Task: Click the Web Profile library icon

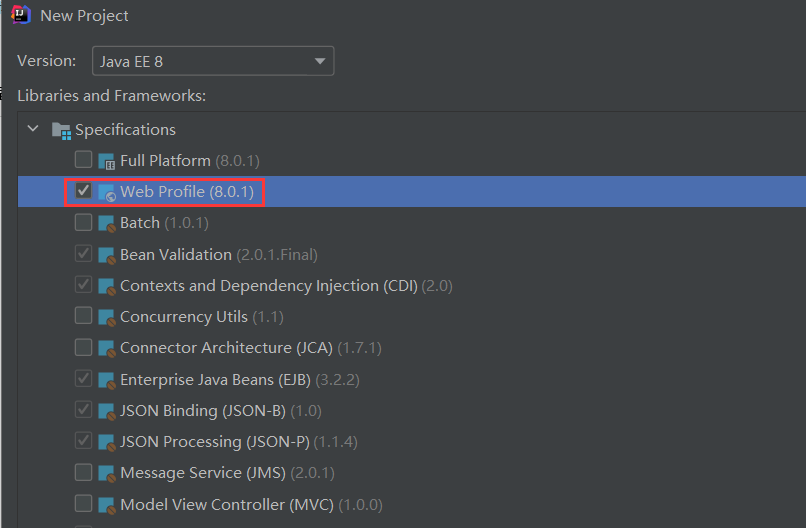Action: pyautogui.click(x=106, y=192)
